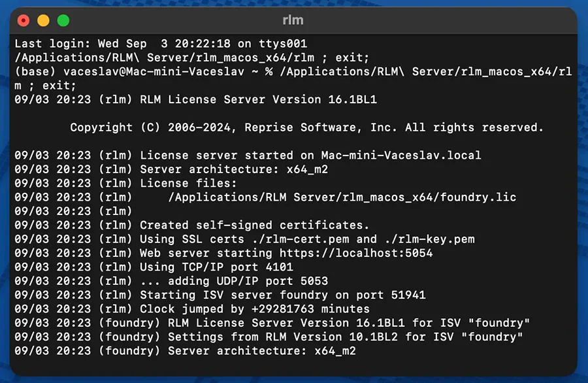Click the Clock jumped by minutes line
This screenshot has height=383, width=588.
pyautogui.click(x=192, y=308)
